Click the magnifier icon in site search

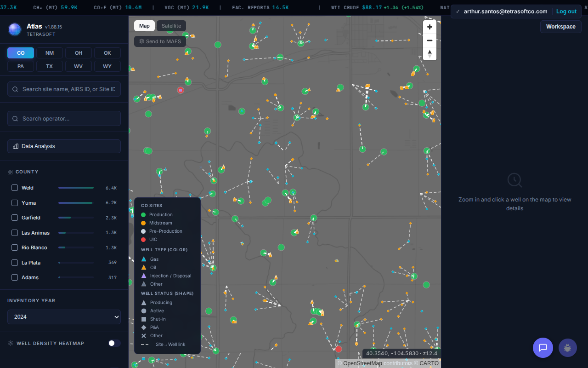click(16, 89)
